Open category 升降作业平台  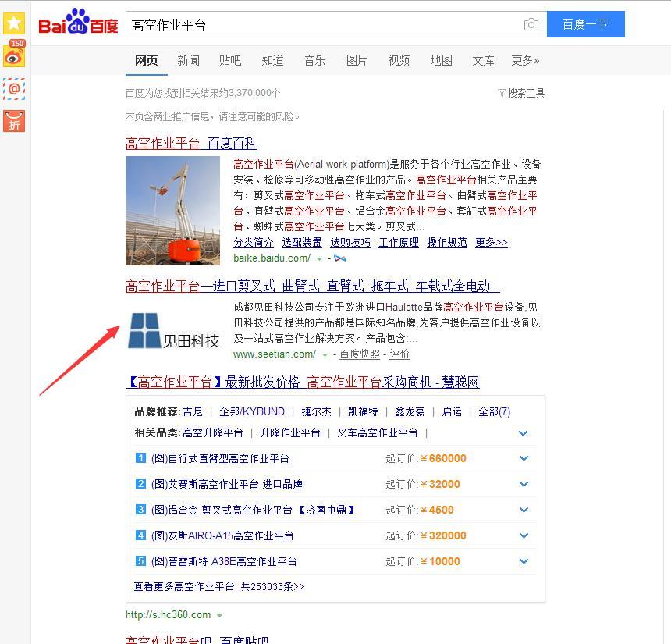(x=290, y=432)
